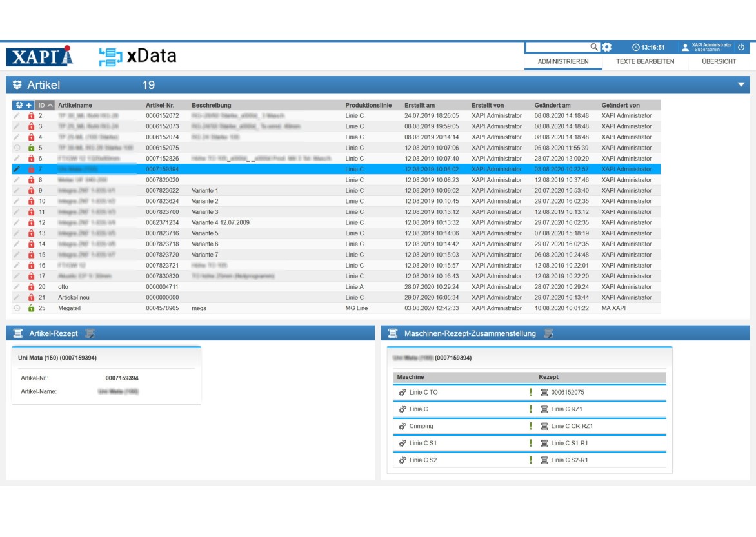This screenshot has height=537, width=756.
Task: Collapse the Artikel panel with the arrow
Action: coord(741,84)
